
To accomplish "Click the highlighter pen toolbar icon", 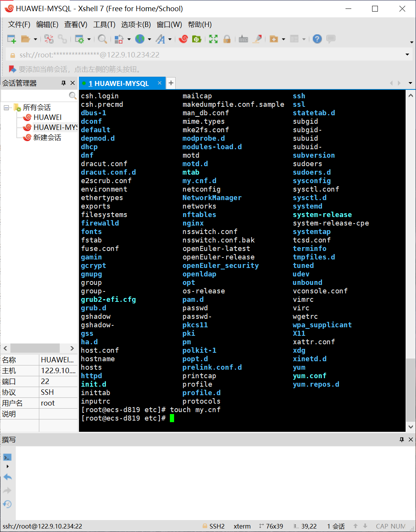I will [x=258, y=39].
